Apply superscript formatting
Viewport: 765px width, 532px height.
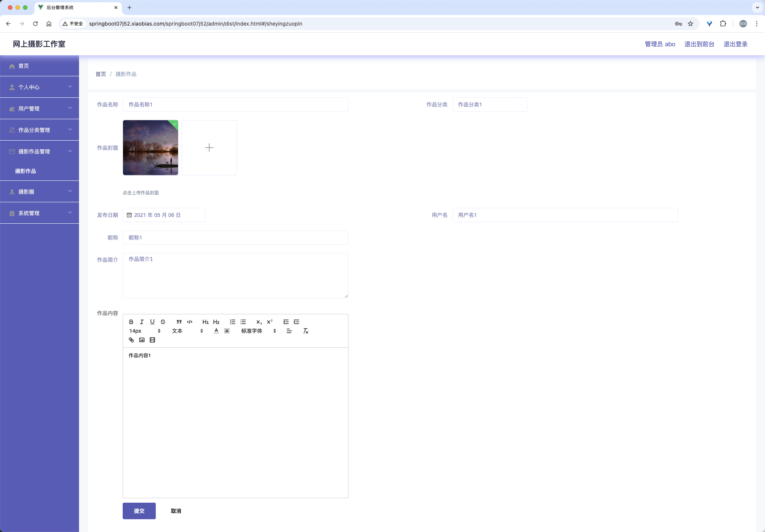point(269,322)
